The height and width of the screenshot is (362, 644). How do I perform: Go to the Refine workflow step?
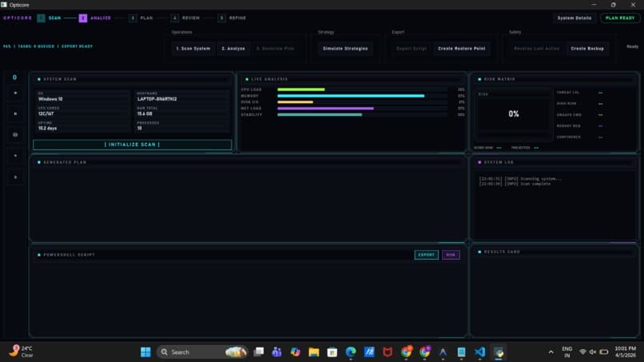pos(232,18)
